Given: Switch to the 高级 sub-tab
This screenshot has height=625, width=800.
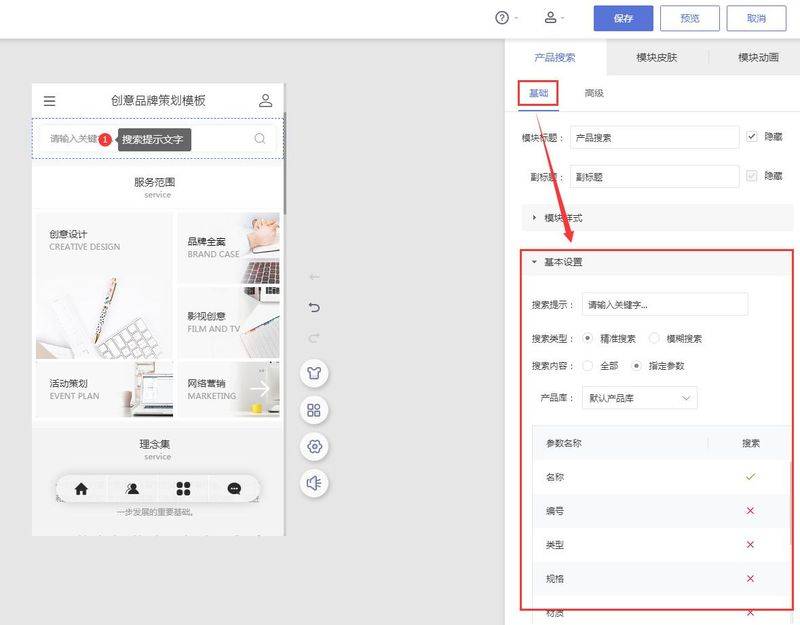Looking at the screenshot, I should [594, 93].
